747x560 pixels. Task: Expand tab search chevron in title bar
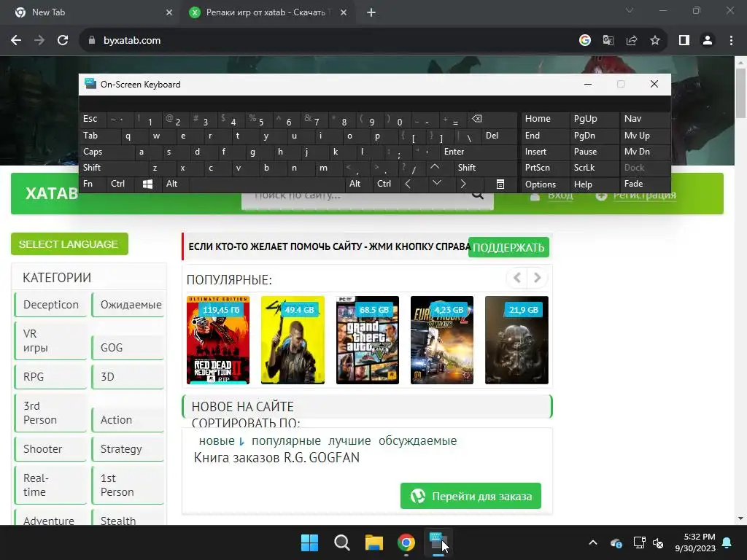point(630,10)
